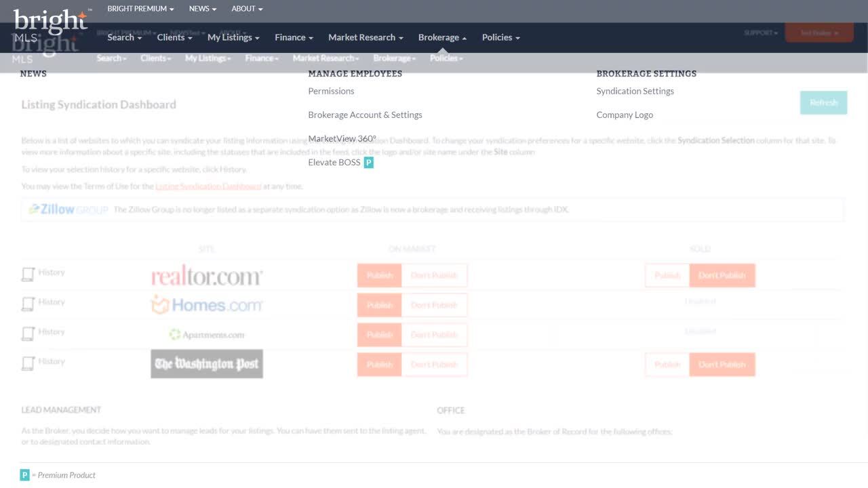Screen dimensions: 868x488
Task: Collapse the open Brokerage menu
Action: [442, 37]
